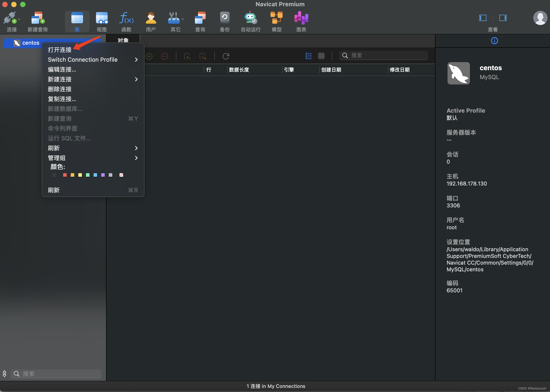550x392 pixels.
Task: Click the centos MySQL dolphin thumbnail
Action: pyautogui.click(x=458, y=73)
